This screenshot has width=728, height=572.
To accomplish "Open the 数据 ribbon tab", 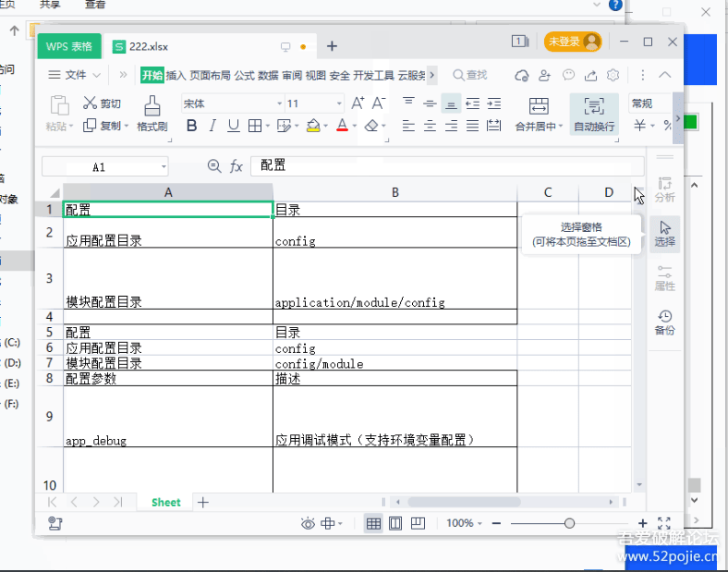I will click(x=268, y=75).
